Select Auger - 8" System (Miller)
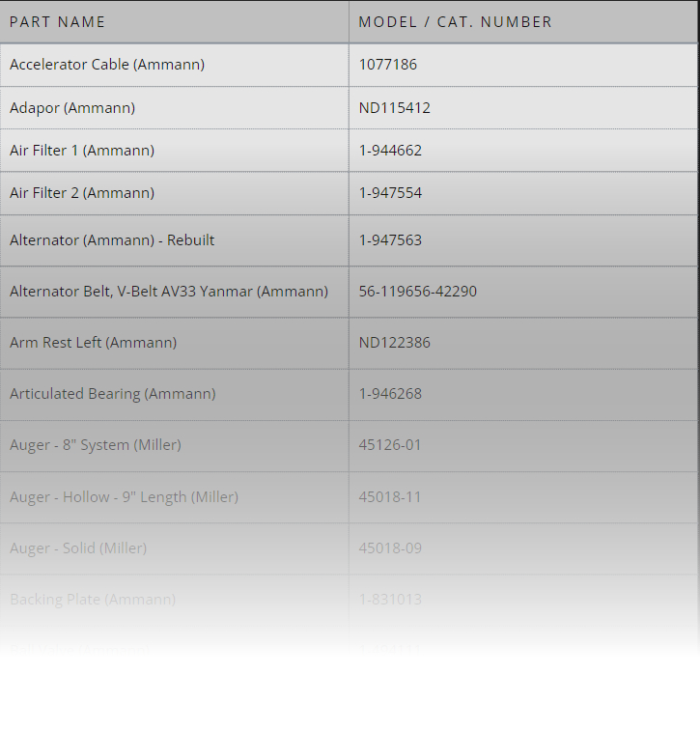 96,445
